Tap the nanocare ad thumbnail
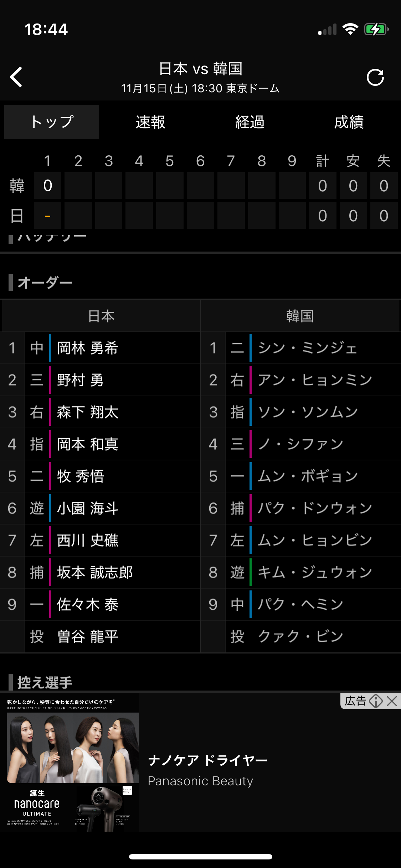The image size is (401, 868). tap(73, 762)
